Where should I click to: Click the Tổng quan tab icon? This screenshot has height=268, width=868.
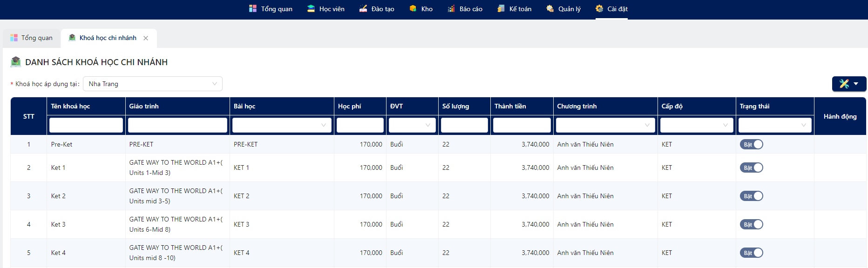click(14, 38)
